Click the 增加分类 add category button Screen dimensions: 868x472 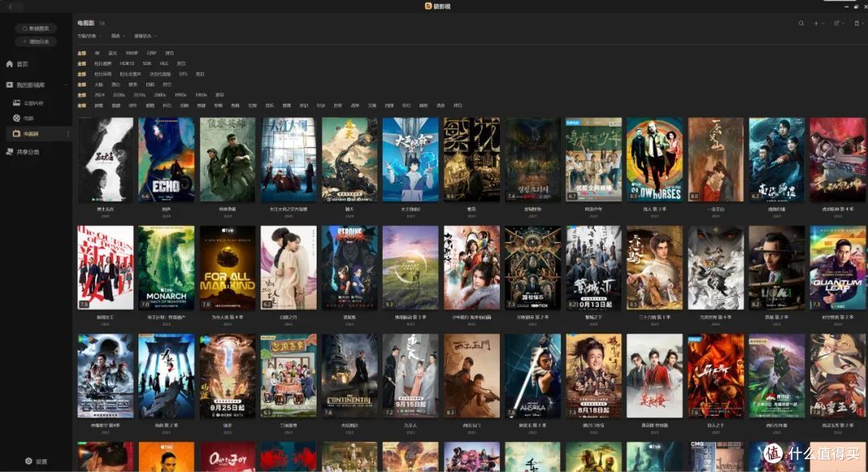36,42
